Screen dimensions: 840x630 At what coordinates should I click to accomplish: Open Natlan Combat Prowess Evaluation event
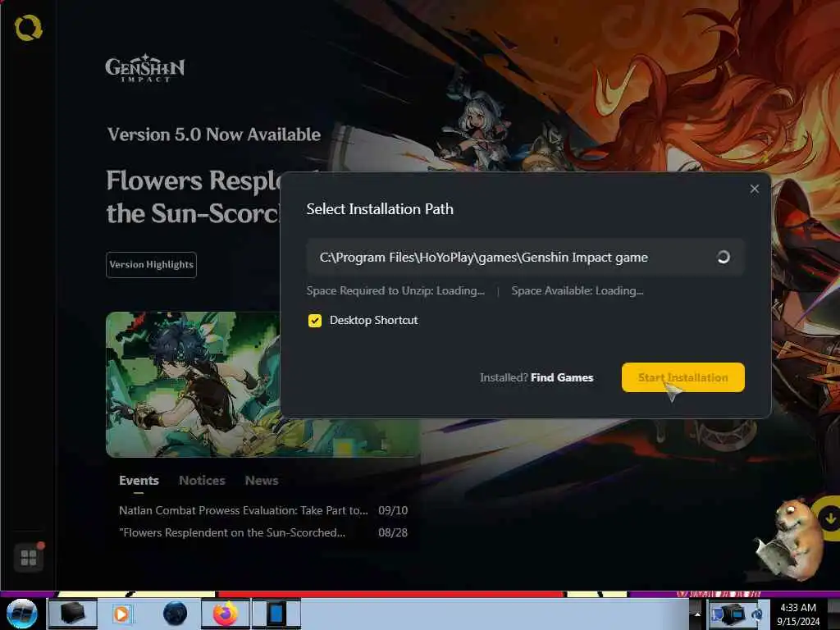[x=243, y=510]
